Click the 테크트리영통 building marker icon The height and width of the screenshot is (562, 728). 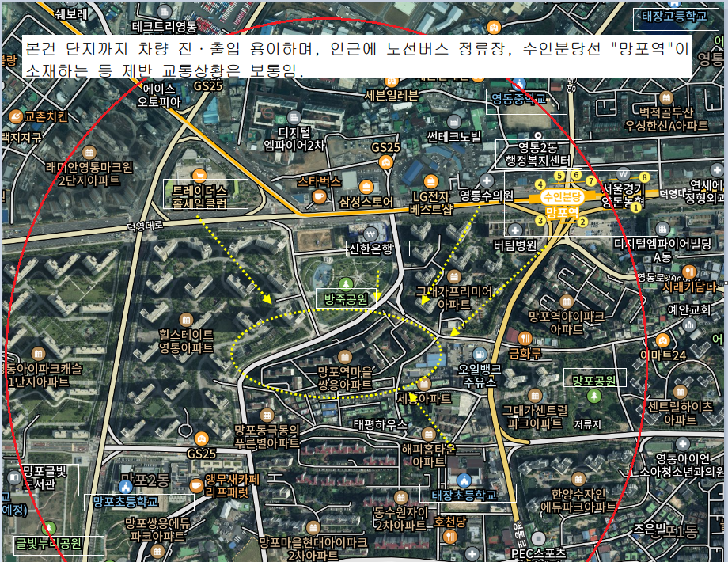click(164, 12)
